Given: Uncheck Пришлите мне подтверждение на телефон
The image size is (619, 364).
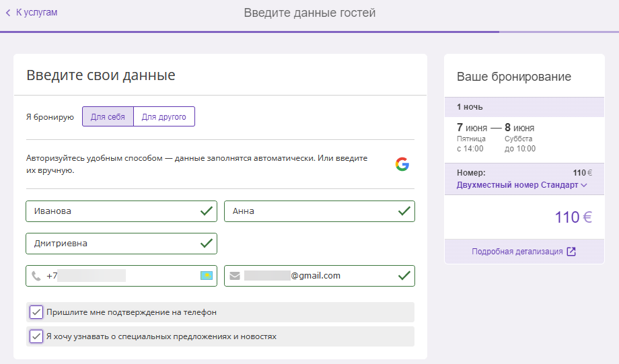Looking at the screenshot, I should coord(36,312).
